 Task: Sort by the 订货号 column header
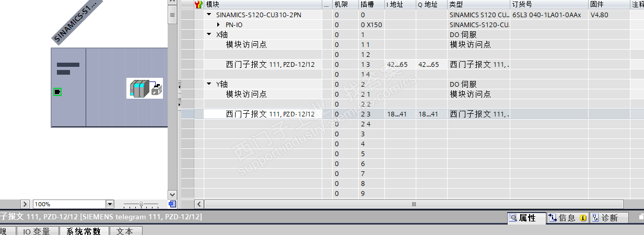pyautogui.click(x=549, y=5)
